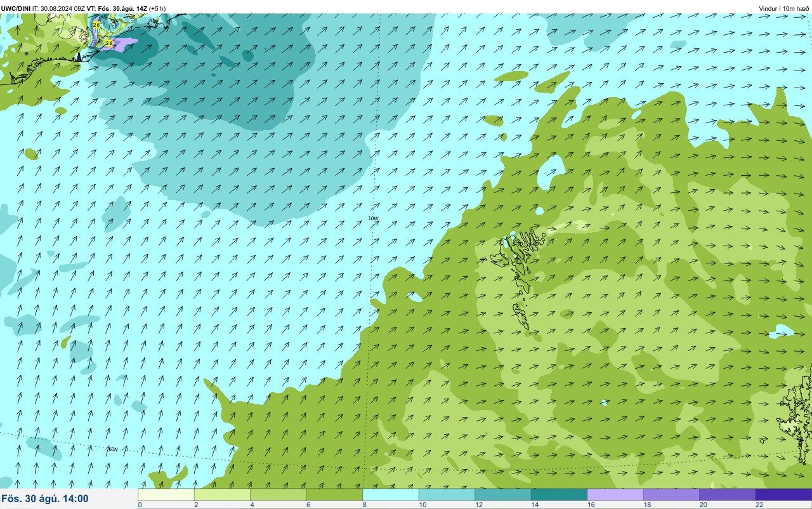Screen dimensions: 812x509
Task: Select the 10–12 light teal legend swatch
Action: coord(447,494)
